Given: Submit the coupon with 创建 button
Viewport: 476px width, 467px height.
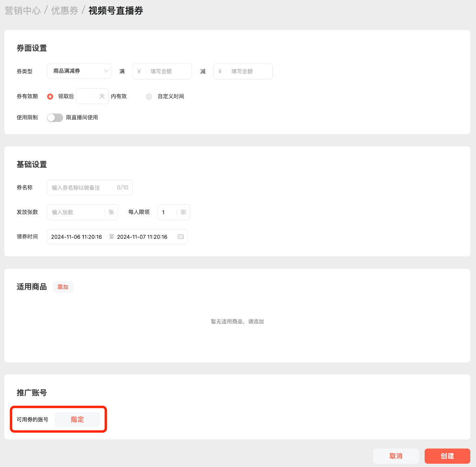Looking at the screenshot, I should click(x=447, y=456).
